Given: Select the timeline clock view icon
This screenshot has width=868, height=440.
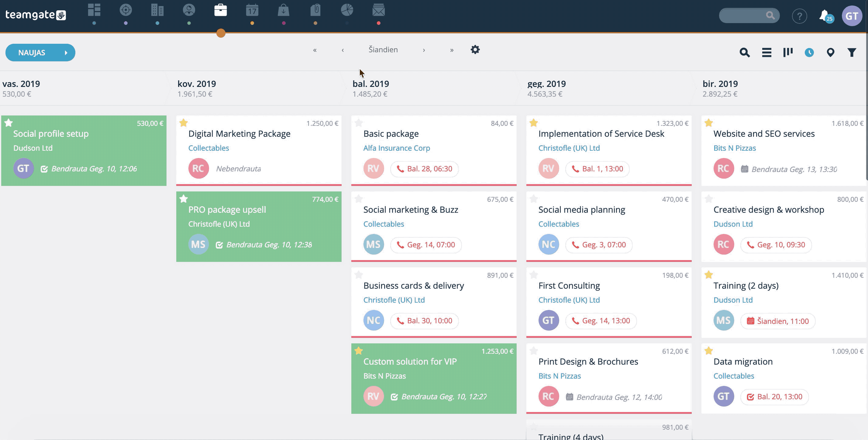Looking at the screenshot, I should tap(809, 53).
